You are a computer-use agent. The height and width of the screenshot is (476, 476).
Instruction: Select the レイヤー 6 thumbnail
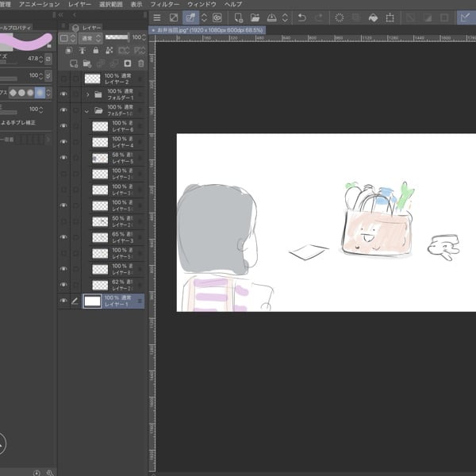(100, 126)
